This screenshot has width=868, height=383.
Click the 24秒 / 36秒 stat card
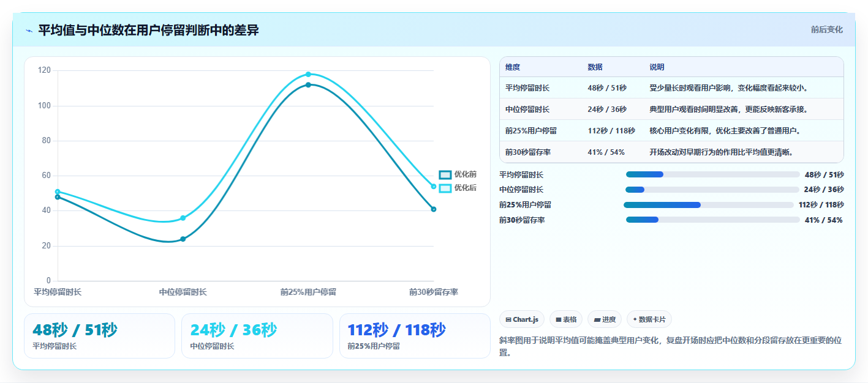click(257, 336)
